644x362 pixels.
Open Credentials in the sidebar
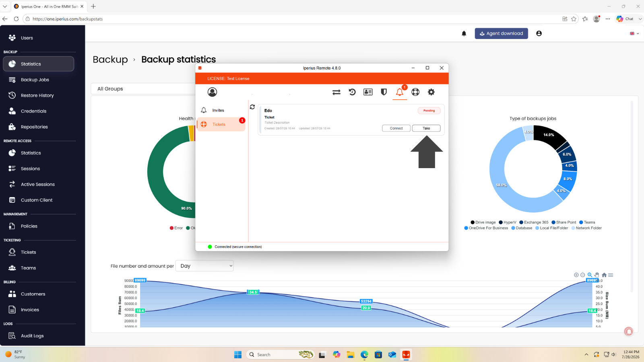point(39,111)
